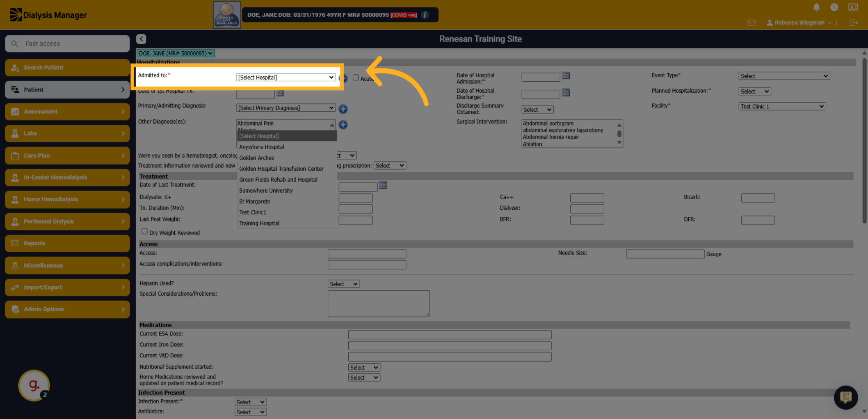The height and width of the screenshot is (419, 868).
Task: Select Golden Arches option
Action: (287, 158)
